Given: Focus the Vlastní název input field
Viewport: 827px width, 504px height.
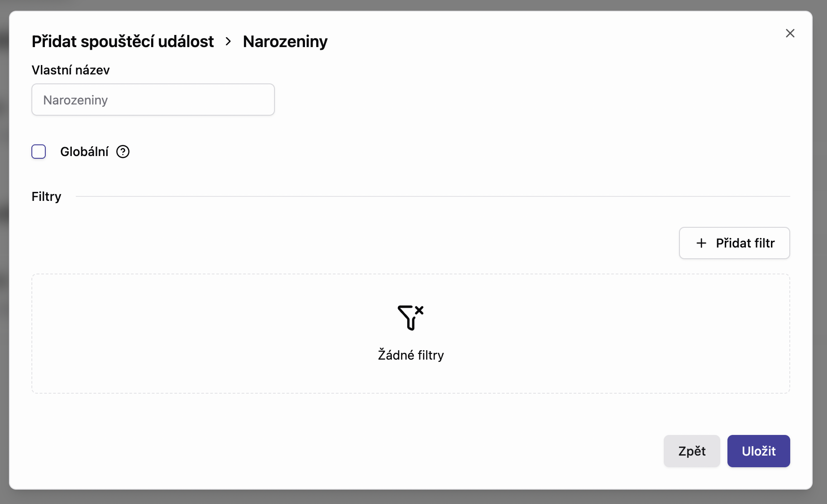Looking at the screenshot, I should 153,100.
